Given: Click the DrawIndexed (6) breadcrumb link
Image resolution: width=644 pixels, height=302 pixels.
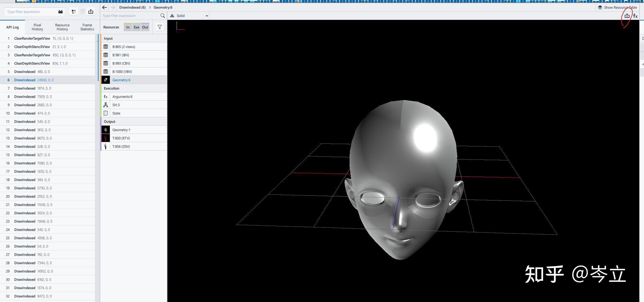Looking at the screenshot, I should [132, 7].
